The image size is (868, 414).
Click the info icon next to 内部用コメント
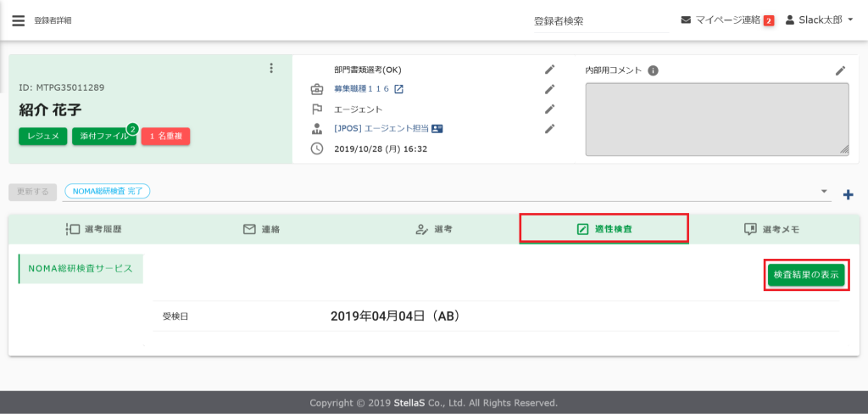[x=653, y=70]
